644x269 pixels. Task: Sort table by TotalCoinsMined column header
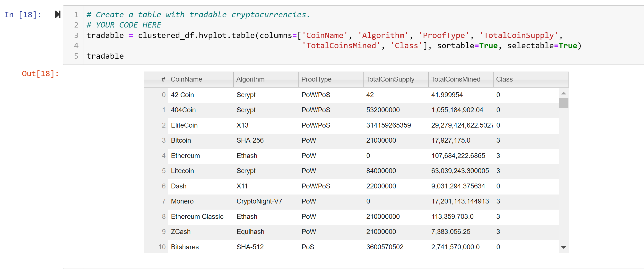tap(461, 79)
